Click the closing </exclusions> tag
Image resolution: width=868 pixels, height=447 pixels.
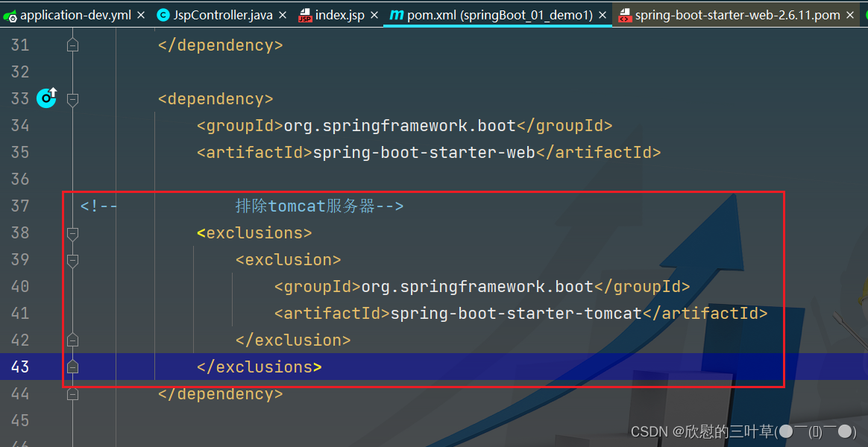[259, 367]
